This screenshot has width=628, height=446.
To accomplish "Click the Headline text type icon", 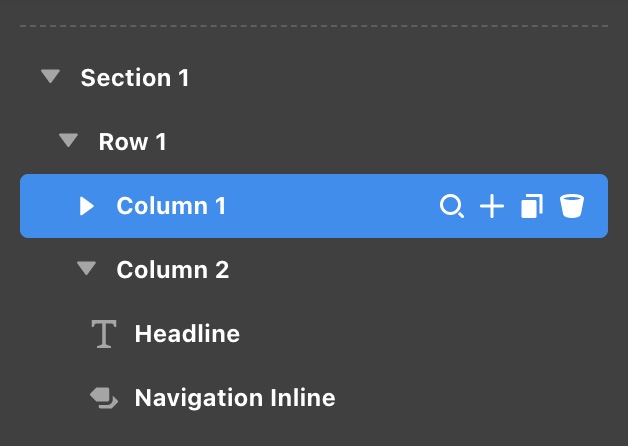I will (x=104, y=334).
